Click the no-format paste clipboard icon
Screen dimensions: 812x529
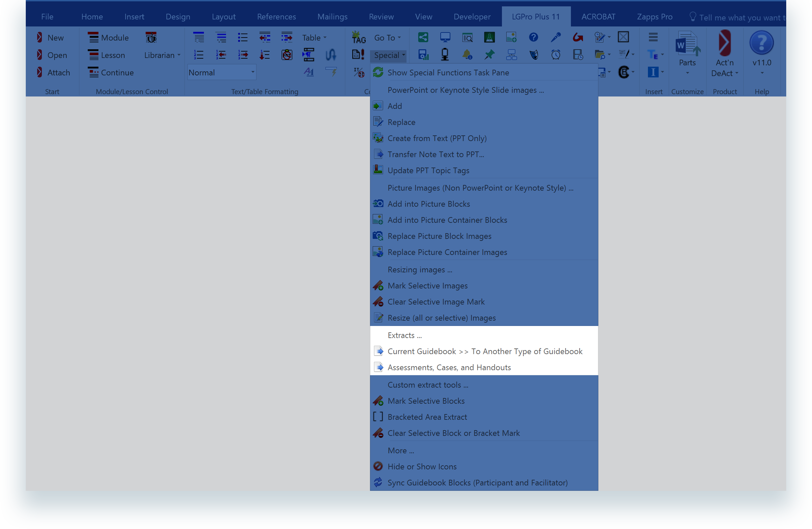click(287, 55)
